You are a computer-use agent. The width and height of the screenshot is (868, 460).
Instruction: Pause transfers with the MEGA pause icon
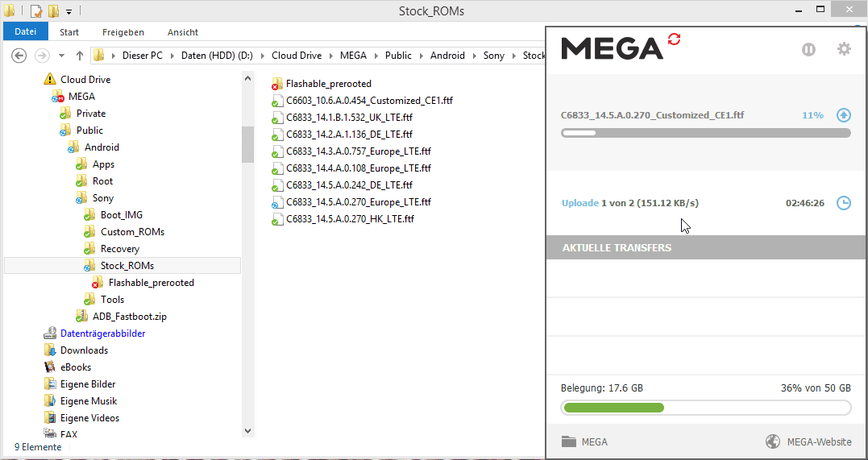809,50
